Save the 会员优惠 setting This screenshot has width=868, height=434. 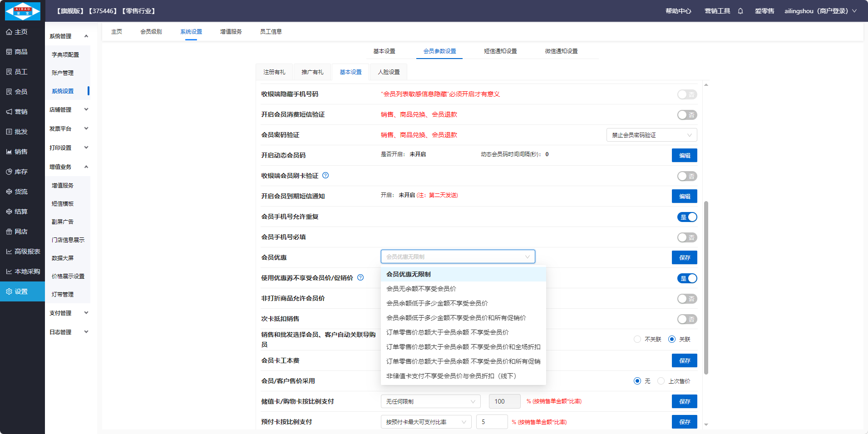point(684,257)
